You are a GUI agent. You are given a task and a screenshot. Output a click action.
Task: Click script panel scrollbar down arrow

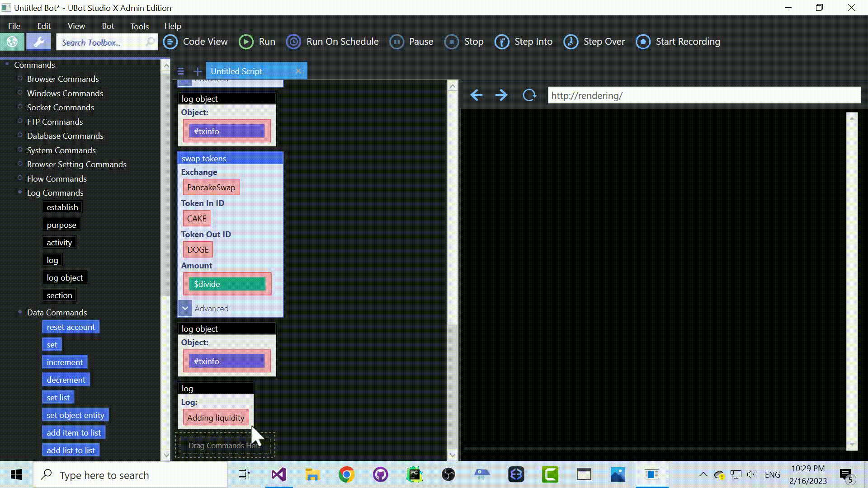tap(453, 455)
